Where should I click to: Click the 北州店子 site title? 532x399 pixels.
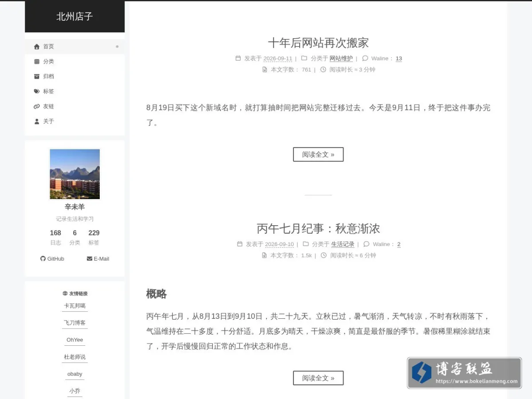[74, 16]
